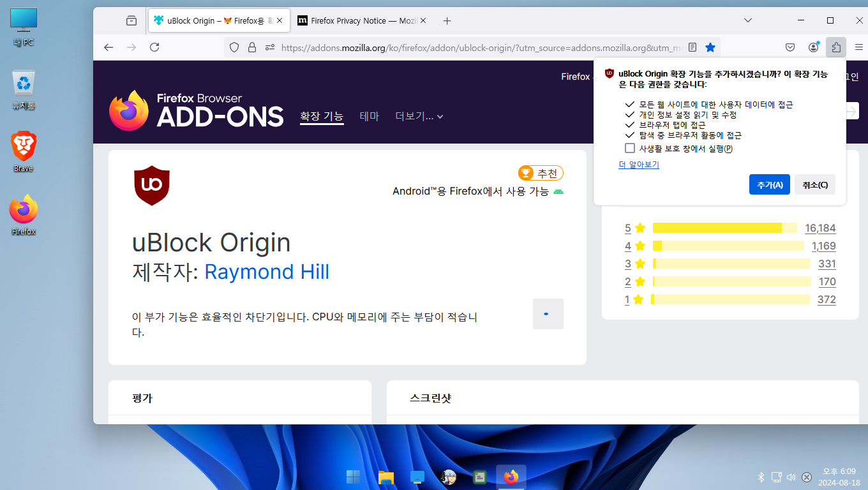868x490 pixels.
Task: Open the Raymond Hill author link
Action: pos(267,272)
